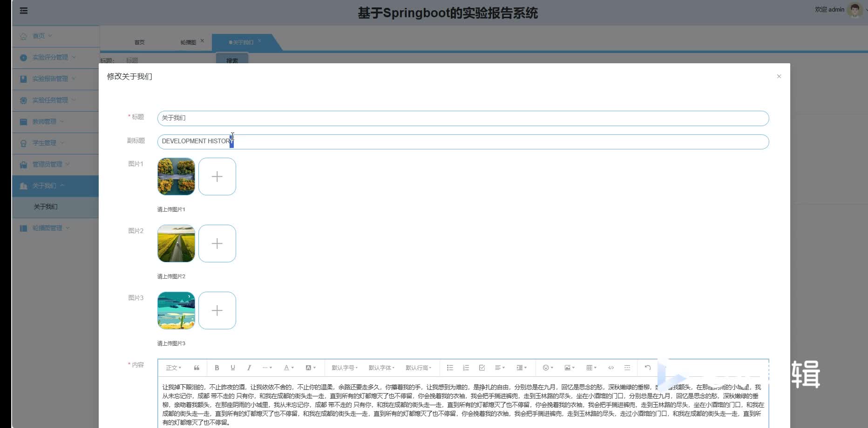The image size is (868, 428).
Task: Apply Italic formatting to the content
Action: coord(249,368)
